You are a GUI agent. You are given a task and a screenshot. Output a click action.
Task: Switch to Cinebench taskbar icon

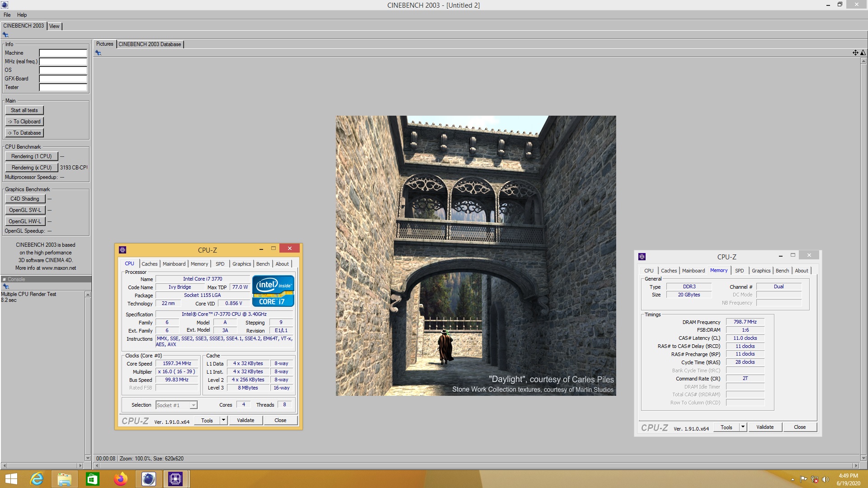(149, 479)
